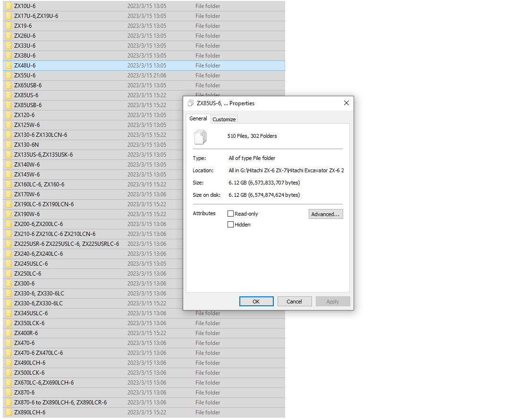This screenshot has width=532, height=420.
Task: Click the ZX120-6 folder icon
Action: 8,115
